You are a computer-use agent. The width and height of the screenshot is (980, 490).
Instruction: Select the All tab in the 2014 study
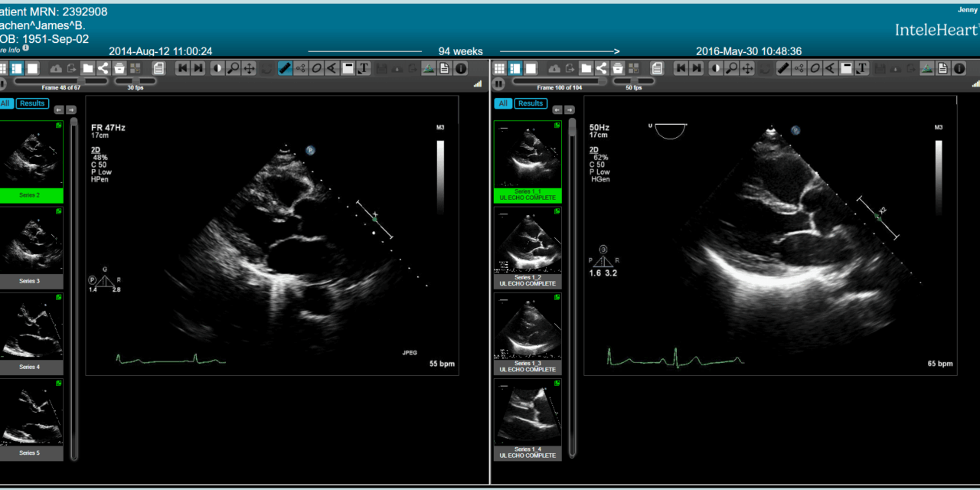click(5, 103)
